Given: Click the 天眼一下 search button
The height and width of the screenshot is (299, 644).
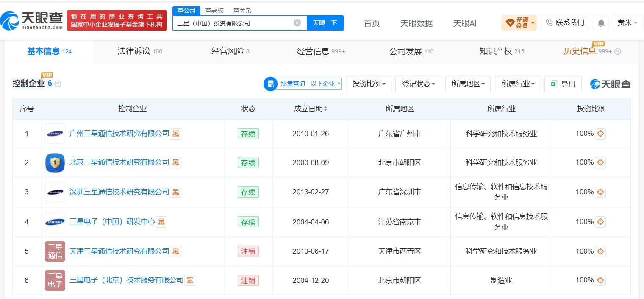Looking at the screenshot, I should point(325,23).
